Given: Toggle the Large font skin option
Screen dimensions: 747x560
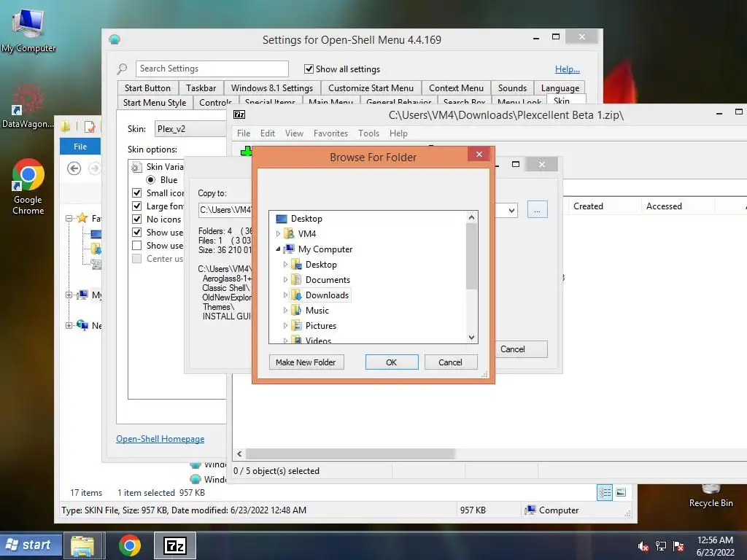Looking at the screenshot, I should (x=136, y=206).
